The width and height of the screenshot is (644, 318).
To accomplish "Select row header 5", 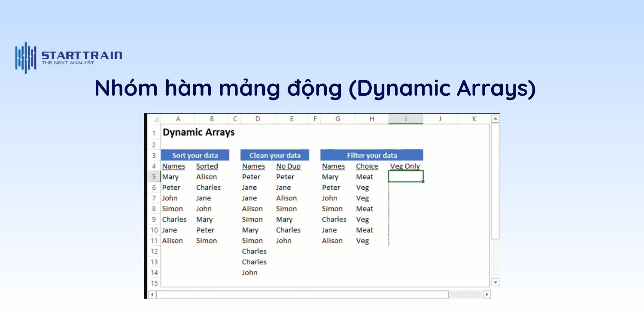I will 154,177.
